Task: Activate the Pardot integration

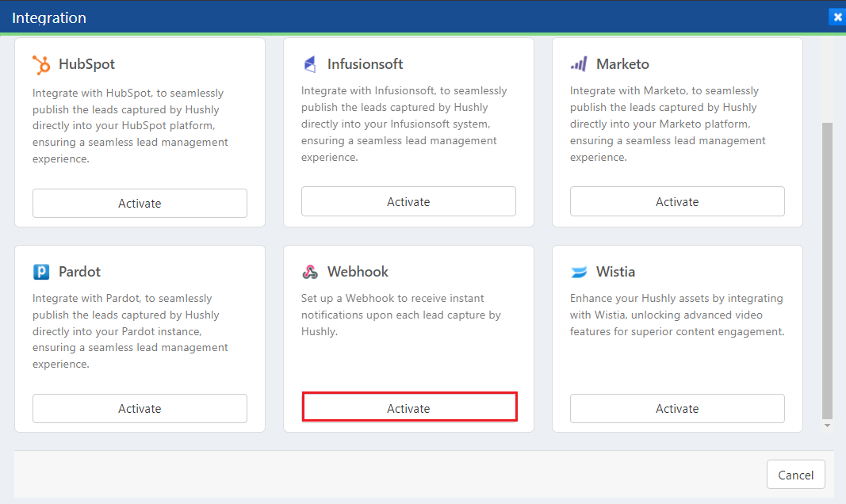Action: [140, 409]
